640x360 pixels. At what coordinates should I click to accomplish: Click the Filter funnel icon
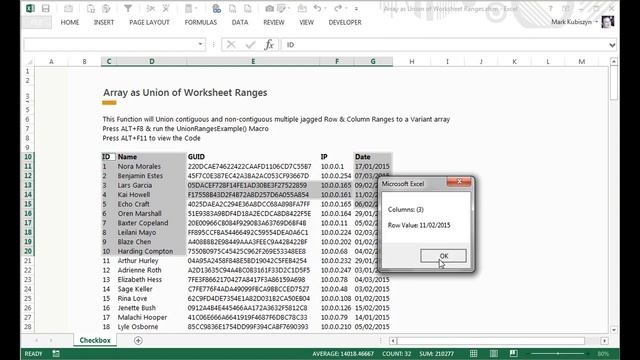[x=128, y=8]
